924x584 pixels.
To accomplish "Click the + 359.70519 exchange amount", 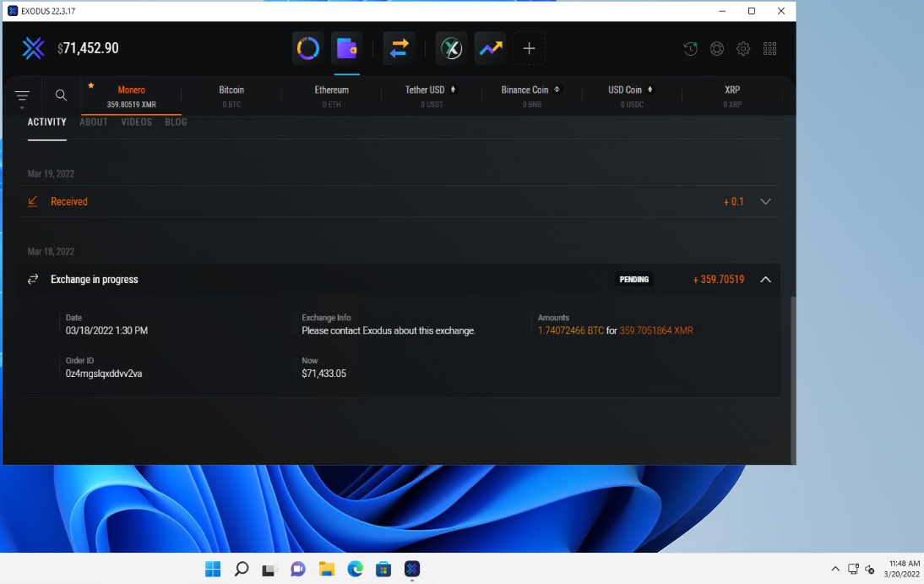I will [x=719, y=280].
